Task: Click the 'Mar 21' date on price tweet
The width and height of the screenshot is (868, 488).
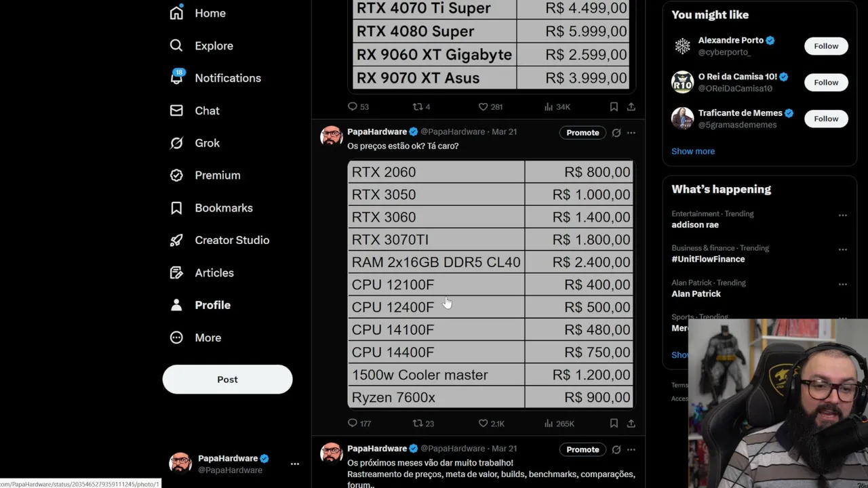Action: point(504,132)
